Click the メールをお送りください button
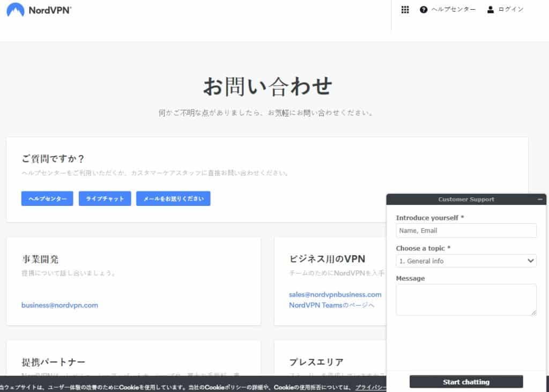The width and height of the screenshot is (549, 392). click(173, 198)
